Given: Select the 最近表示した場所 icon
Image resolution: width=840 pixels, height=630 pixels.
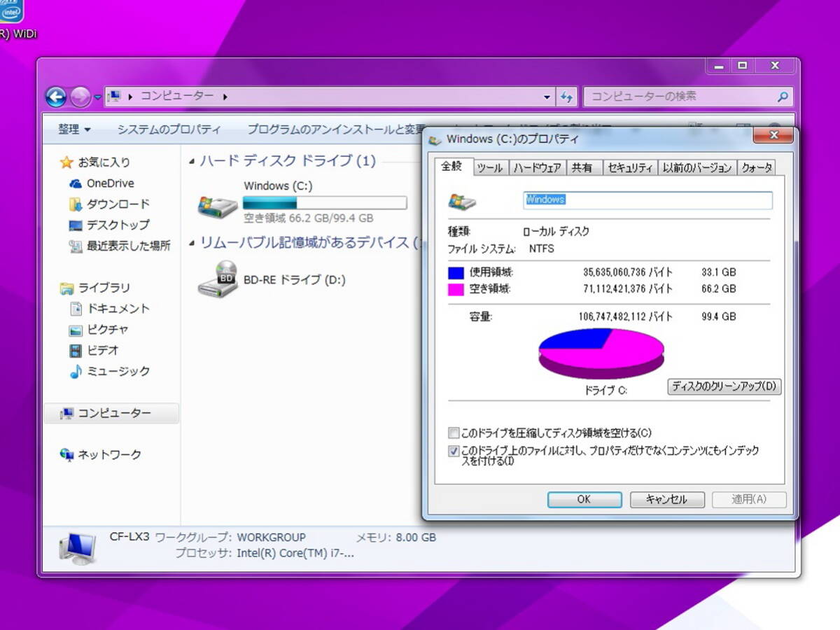Looking at the screenshot, I should click(x=76, y=246).
